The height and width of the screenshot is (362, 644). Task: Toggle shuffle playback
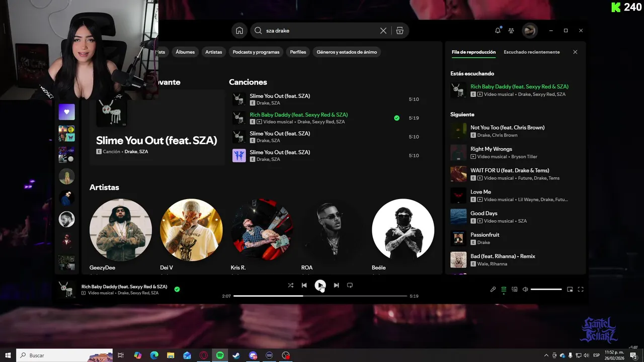coord(290,285)
